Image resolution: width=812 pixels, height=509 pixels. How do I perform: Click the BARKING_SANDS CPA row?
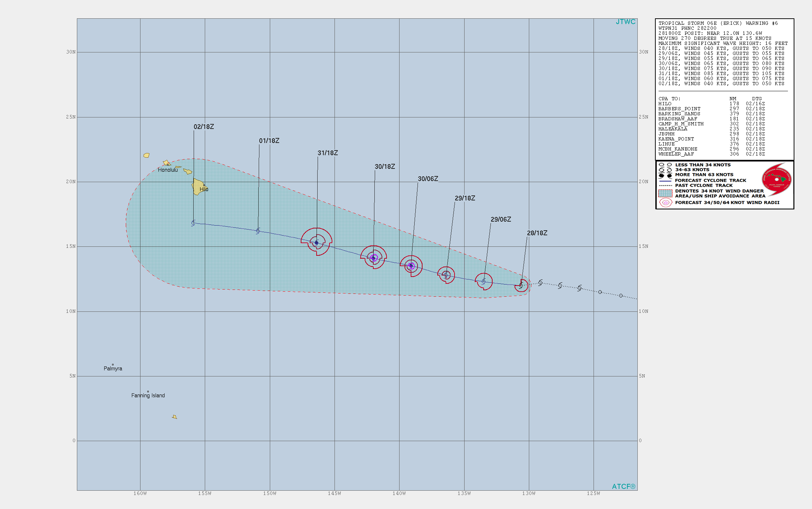click(711, 114)
